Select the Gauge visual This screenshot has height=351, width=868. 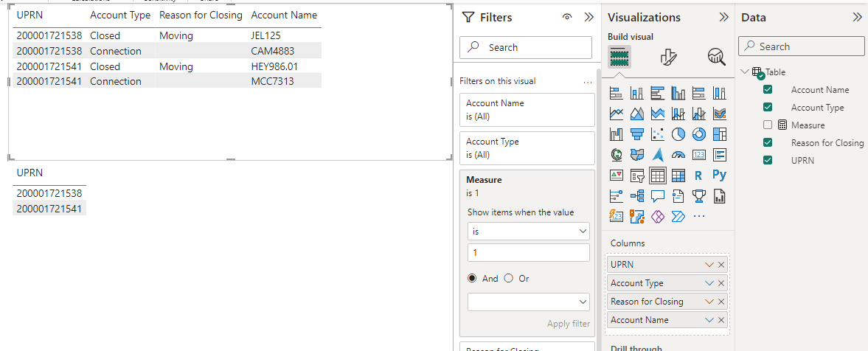pyautogui.click(x=678, y=154)
